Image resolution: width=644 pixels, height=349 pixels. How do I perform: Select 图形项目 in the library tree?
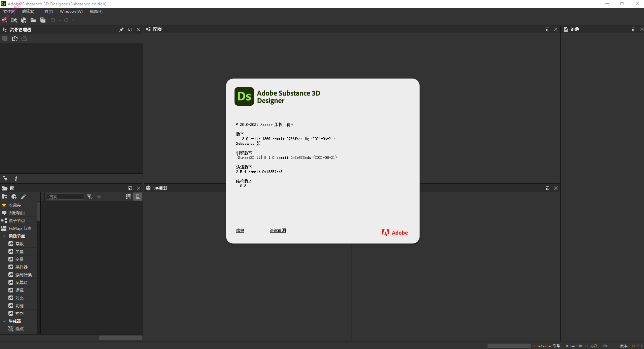coord(19,213)
